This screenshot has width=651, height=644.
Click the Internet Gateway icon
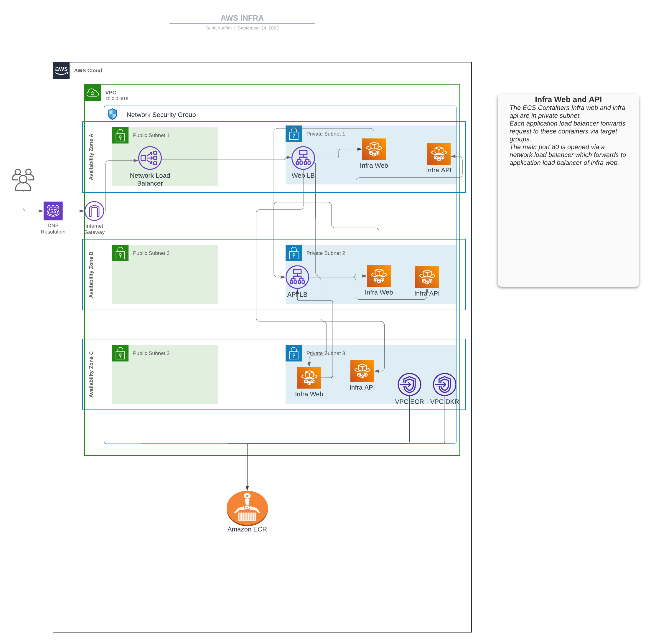94,211
